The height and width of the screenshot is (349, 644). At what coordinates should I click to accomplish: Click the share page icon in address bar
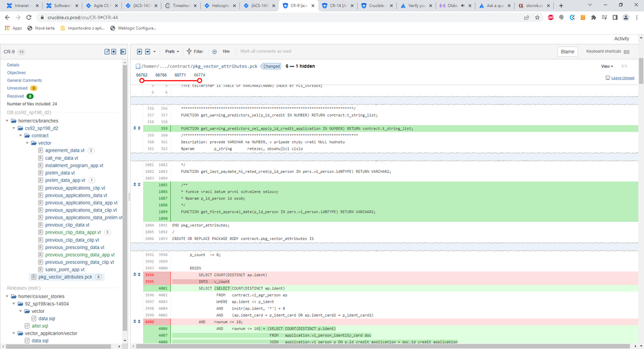527,17
